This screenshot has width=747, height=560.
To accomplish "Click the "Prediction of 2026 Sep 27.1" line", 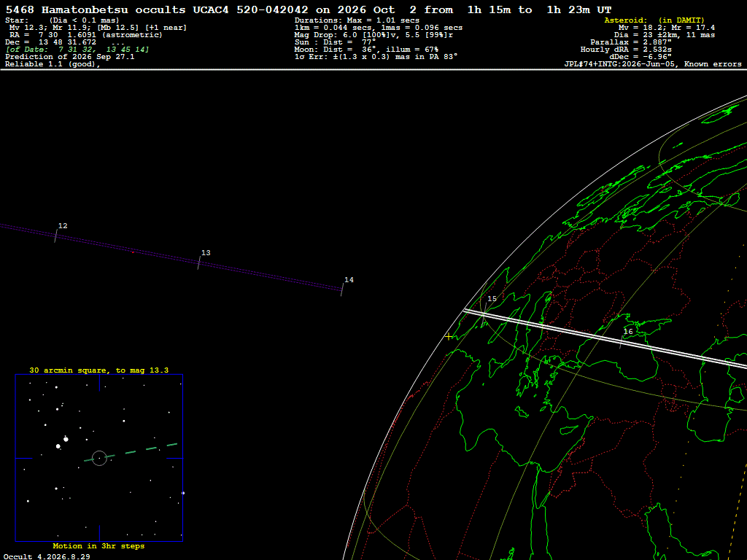I will click(x=70, y=57).
